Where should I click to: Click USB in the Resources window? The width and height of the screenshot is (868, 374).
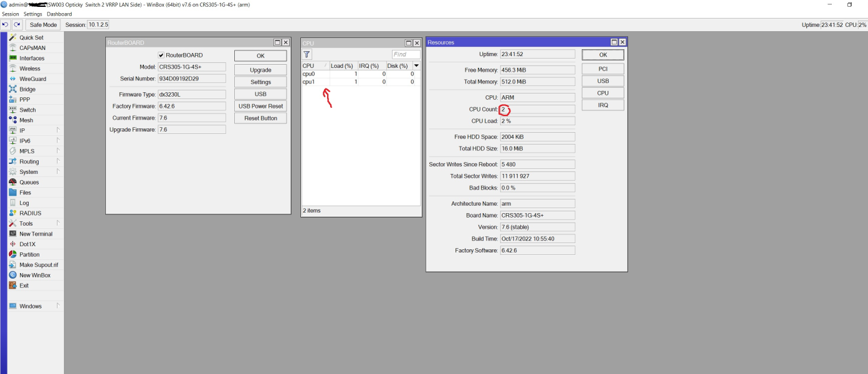603,81
